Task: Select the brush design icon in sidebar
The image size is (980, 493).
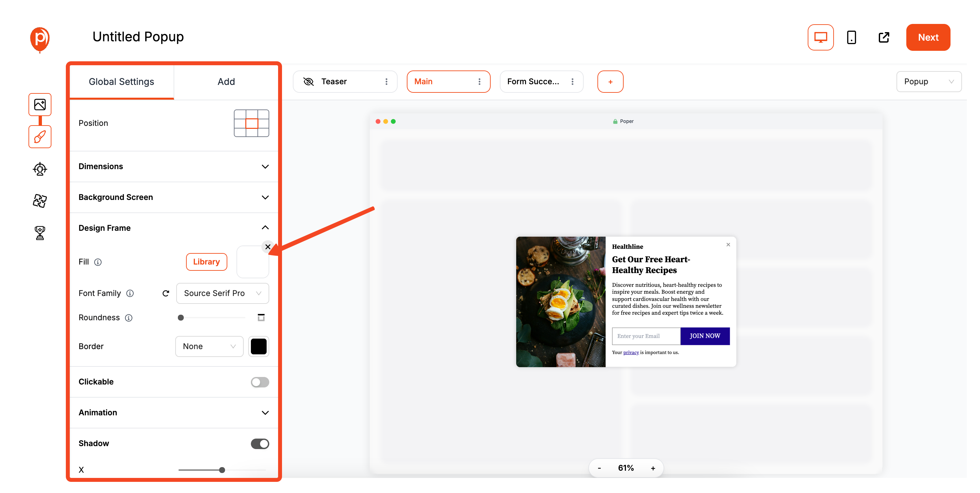Action: pos(40,137)
